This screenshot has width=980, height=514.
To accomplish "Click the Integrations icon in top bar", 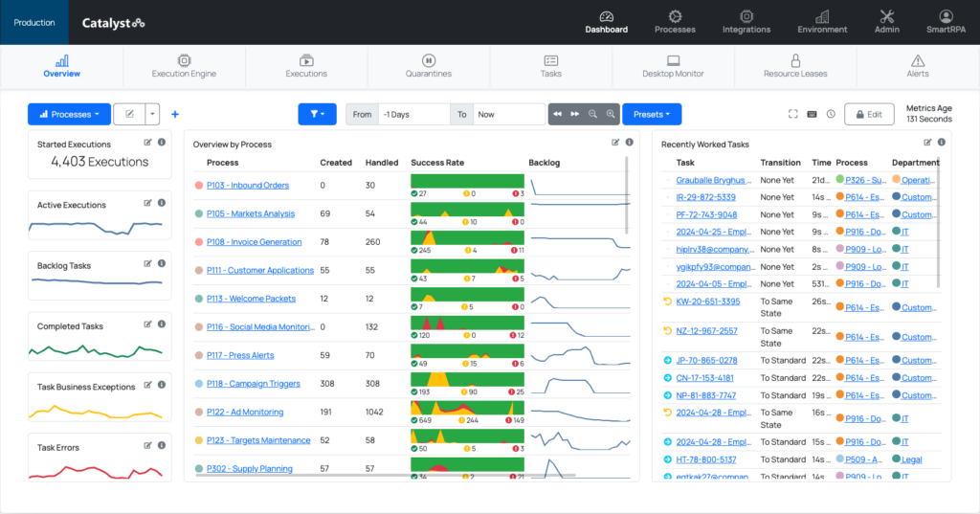I will (x=746, y=22).
